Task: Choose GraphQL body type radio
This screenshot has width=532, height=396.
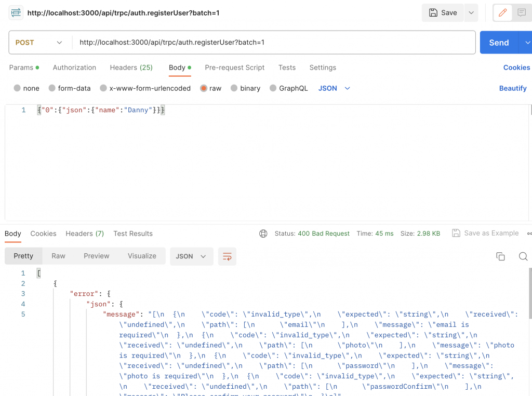Action: (273, 88)
